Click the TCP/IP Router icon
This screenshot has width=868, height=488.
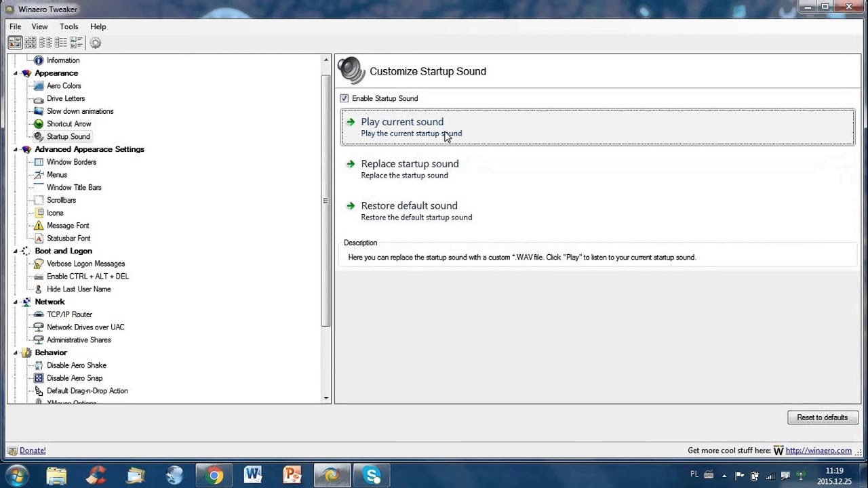pos(39,314)
